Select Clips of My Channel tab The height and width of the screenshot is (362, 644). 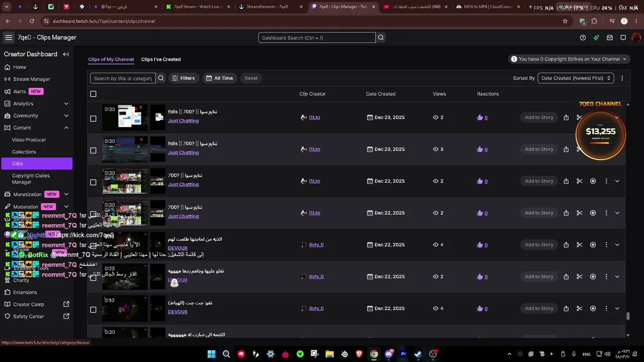[111, 59]
